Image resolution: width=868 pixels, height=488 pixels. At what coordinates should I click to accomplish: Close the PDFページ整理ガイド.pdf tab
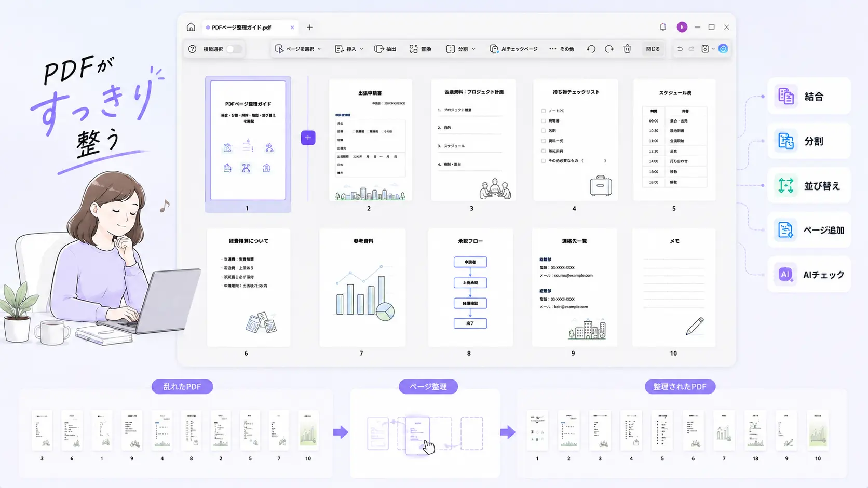[292, 28]
